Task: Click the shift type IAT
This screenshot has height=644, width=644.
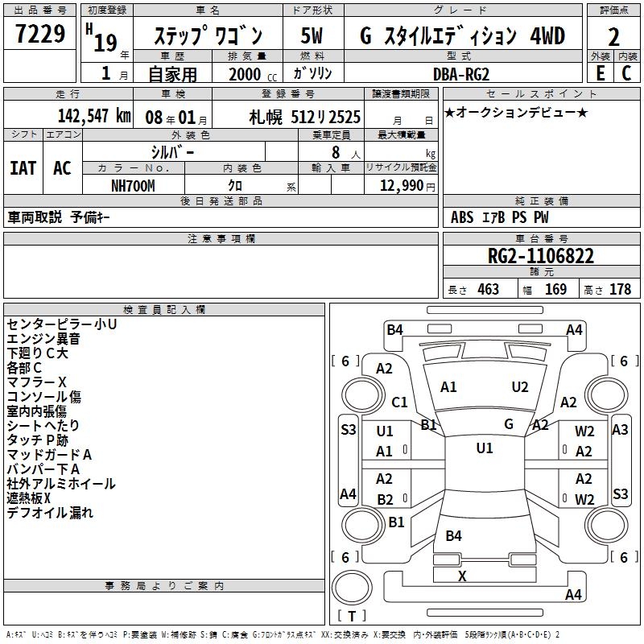Action: click(x=23, y=168)
